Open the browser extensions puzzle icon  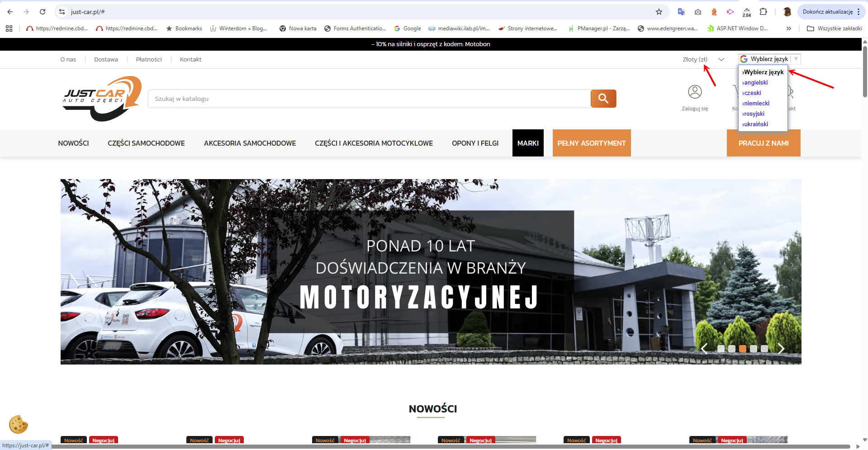pyautogui.click(x=764, y=12)
